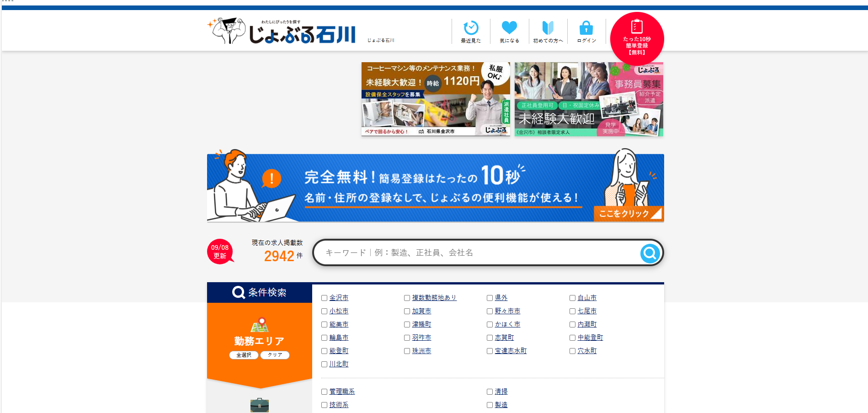
Task: Open the 管理職系 job category link
Action: (x=342, y=392)
